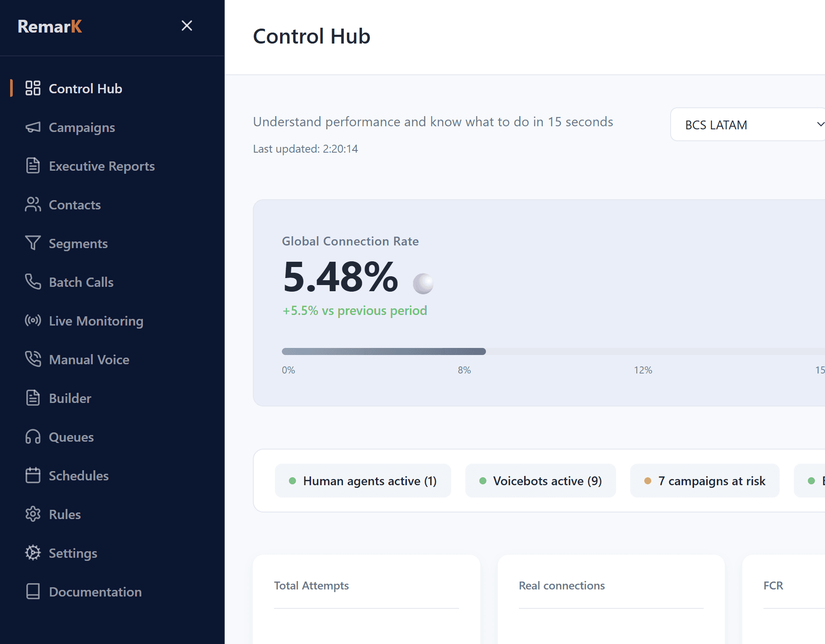Click the FCR card title
The image size is (825, 644).
pyautogui.click(x=773, y=585)
